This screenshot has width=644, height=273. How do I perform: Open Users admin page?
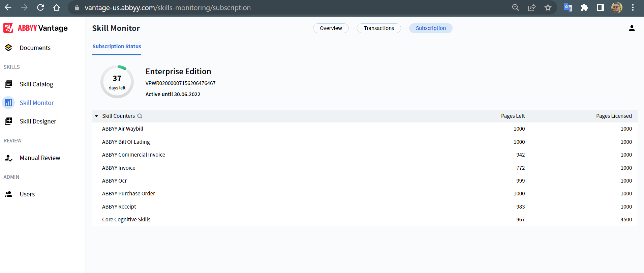[x=27, y=194]
